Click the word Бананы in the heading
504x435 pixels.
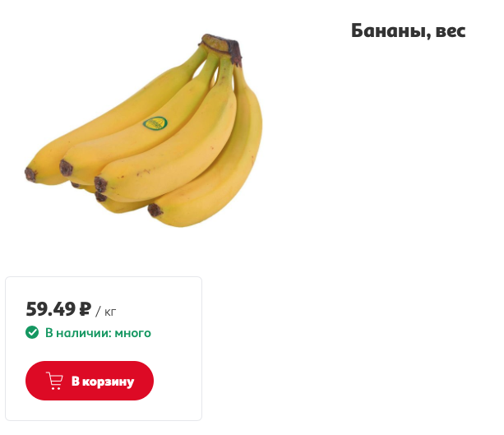(391, 31)
